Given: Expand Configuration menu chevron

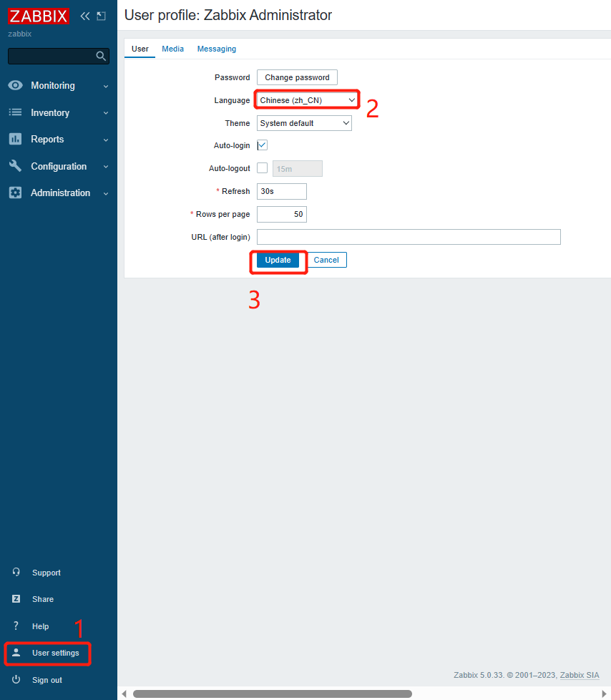Looking at the screenshot, I should click(106, 167).
